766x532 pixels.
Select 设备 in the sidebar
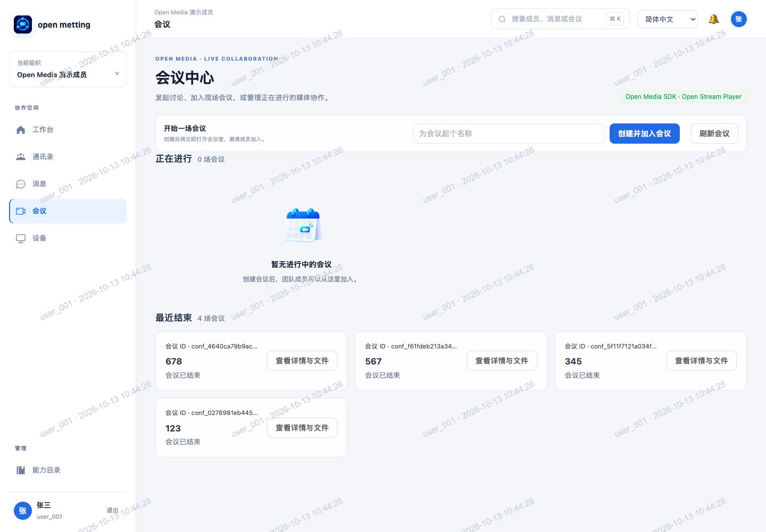tap(68, 238)
